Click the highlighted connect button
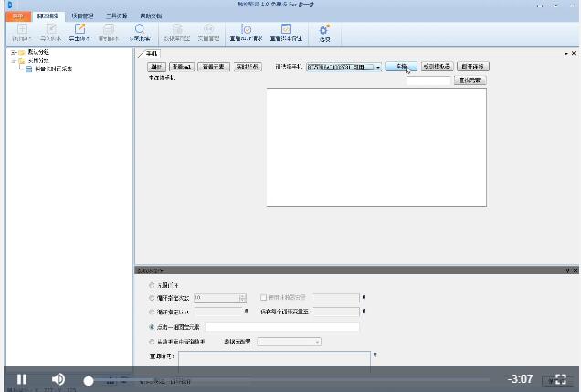Viewport: 581px width, 392px height. tap(401, 67)
